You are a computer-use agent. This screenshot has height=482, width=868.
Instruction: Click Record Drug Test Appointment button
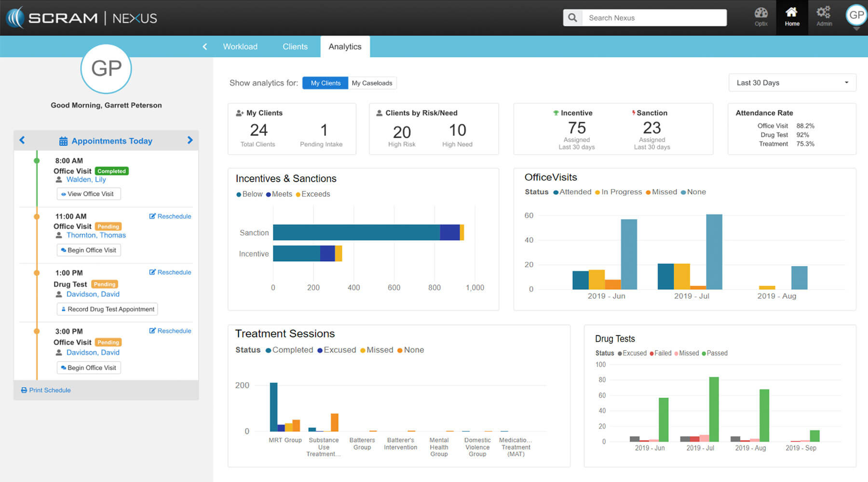tap(108, 309)
